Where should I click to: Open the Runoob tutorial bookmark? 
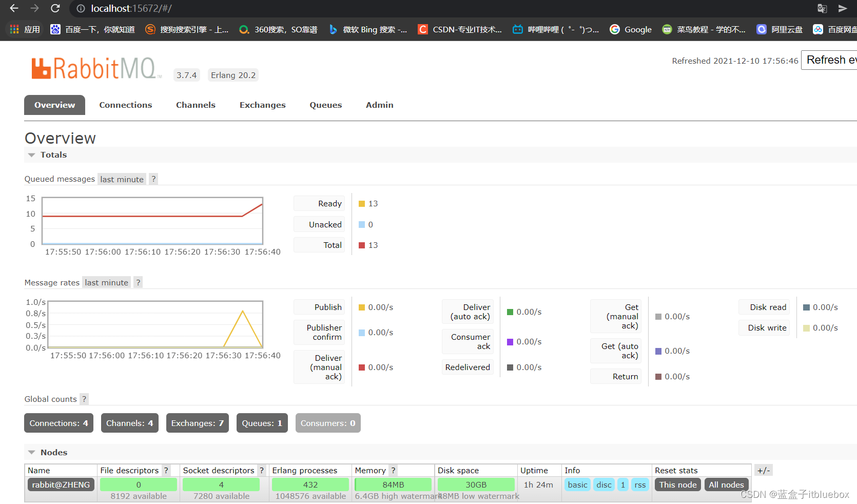704,29
